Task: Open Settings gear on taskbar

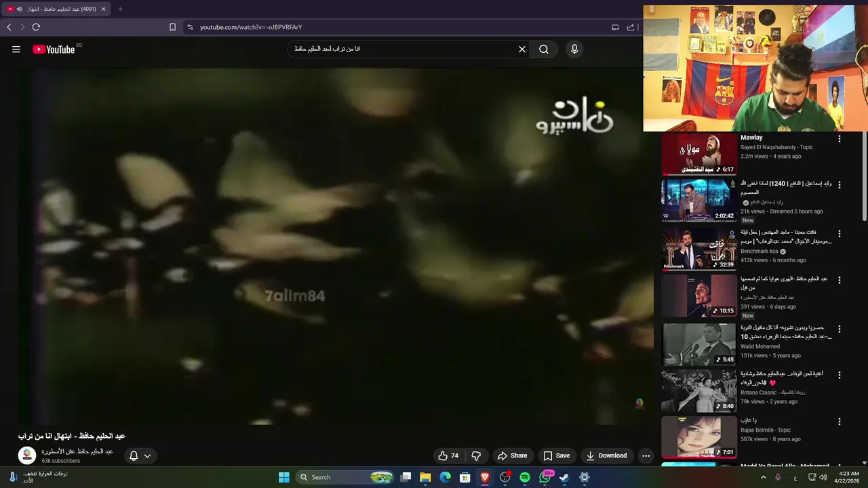Action: [584, 477]
